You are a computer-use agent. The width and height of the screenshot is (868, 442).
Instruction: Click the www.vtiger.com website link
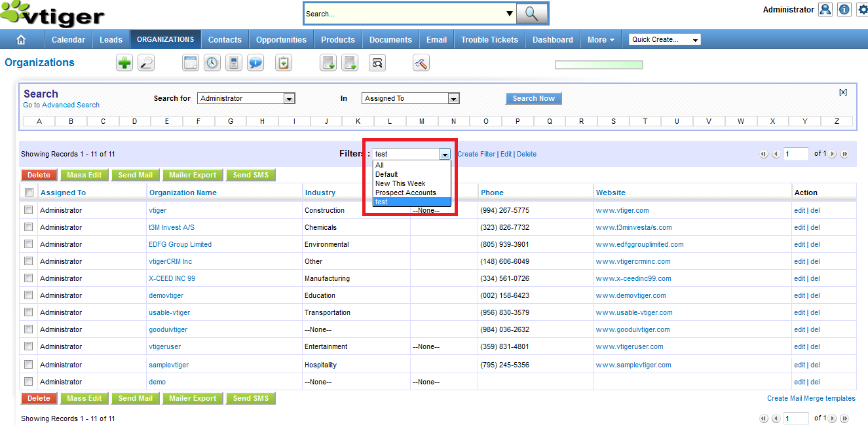click(x=622, y=210)
